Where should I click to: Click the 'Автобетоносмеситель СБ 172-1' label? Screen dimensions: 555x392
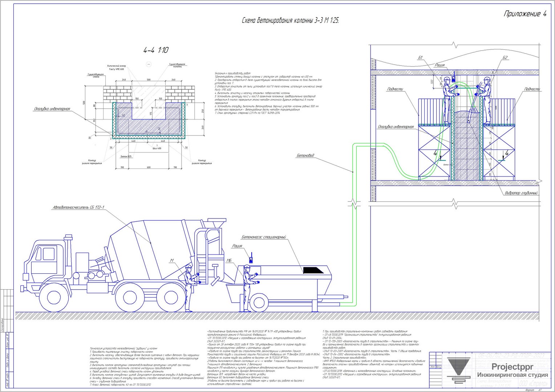coord(79,208)
